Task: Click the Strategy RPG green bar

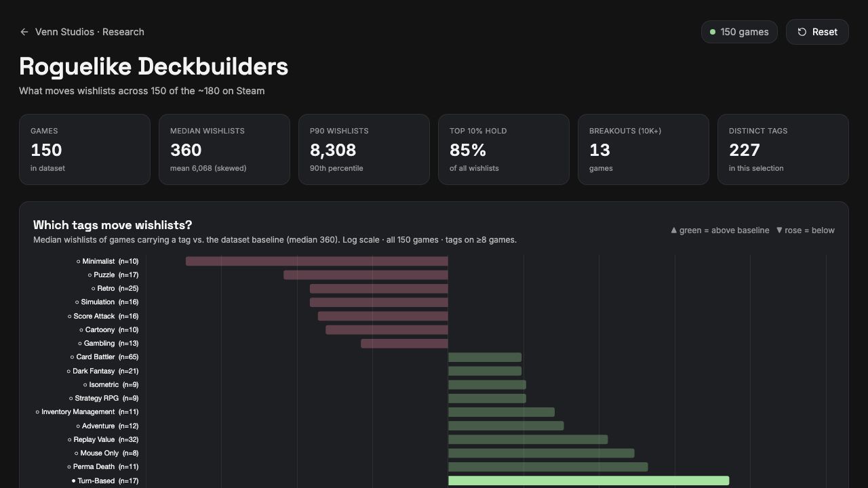Action: (x=487, y=398)
